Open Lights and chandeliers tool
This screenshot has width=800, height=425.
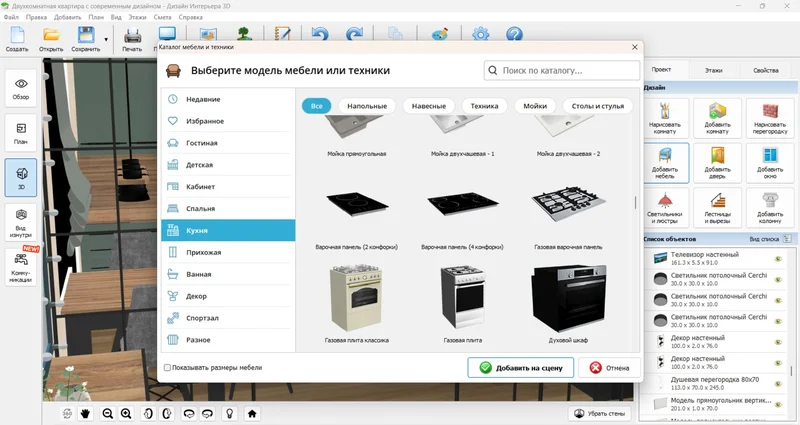pos(664,209)
